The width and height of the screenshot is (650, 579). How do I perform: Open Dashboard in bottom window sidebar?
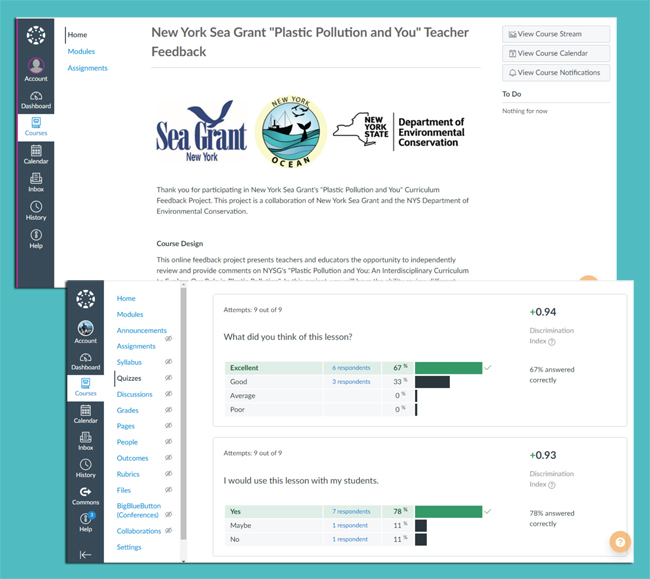[x=85, y=362]
